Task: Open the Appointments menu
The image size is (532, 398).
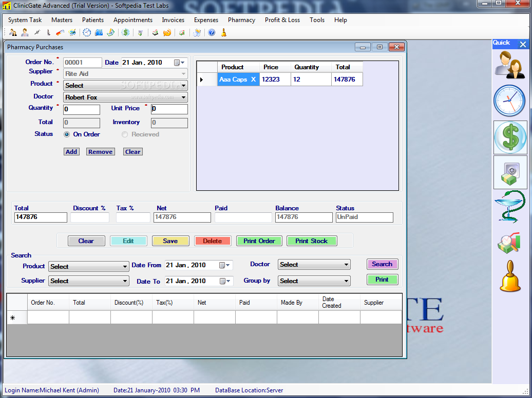Action: tap(132, 20)
